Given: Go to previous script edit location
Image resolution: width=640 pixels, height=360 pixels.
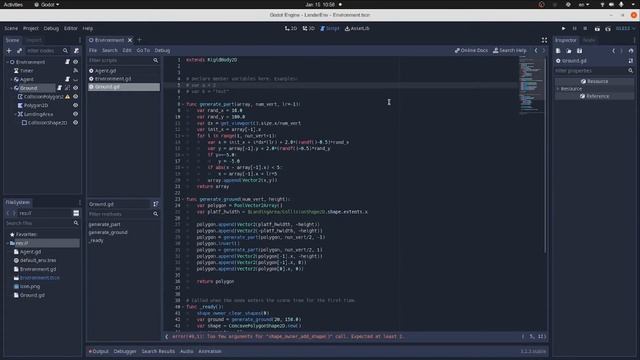Looking at the screenshot, I should [536, 51].
